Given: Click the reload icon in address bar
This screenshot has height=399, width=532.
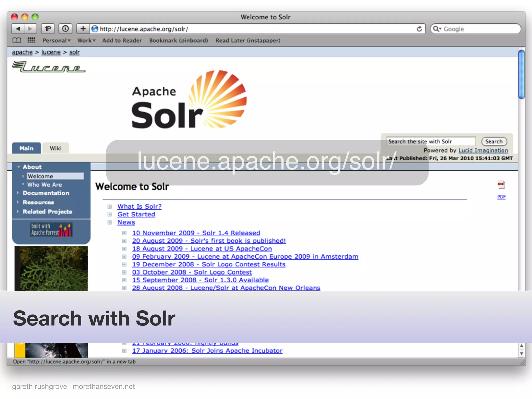Looking at the screenshot, I should point(419,29).
